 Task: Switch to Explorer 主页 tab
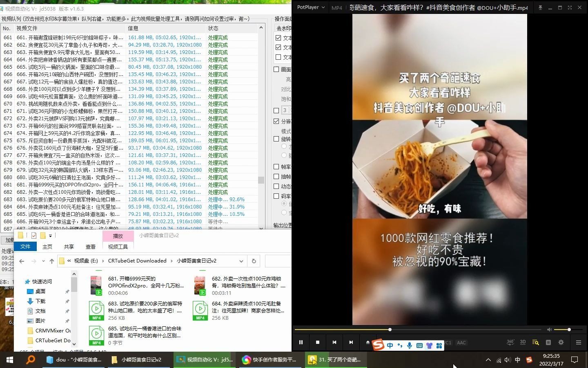(47, 247)
